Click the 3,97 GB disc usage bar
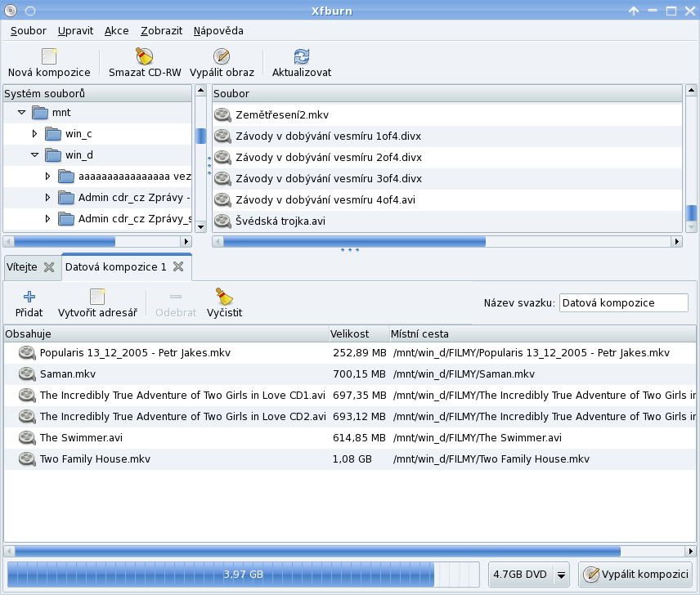This screenshot has width=700, height=595. point(244,575)
